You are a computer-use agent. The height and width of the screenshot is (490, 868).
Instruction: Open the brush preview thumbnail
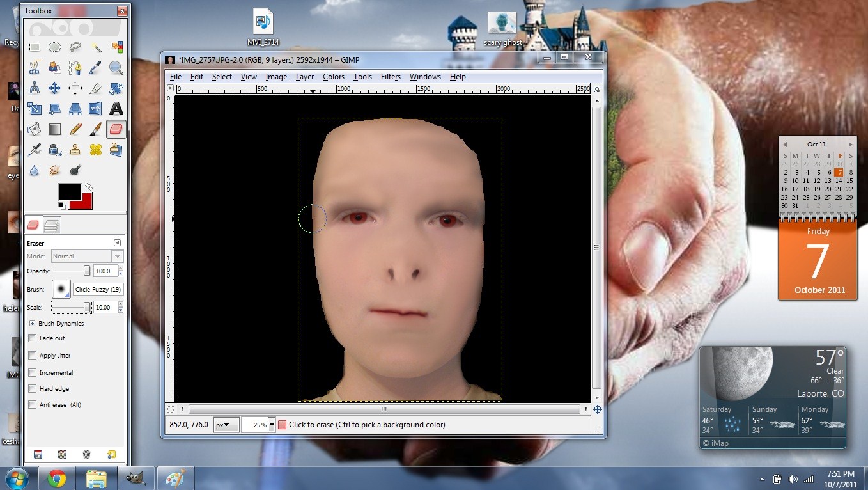pos(61,290)
